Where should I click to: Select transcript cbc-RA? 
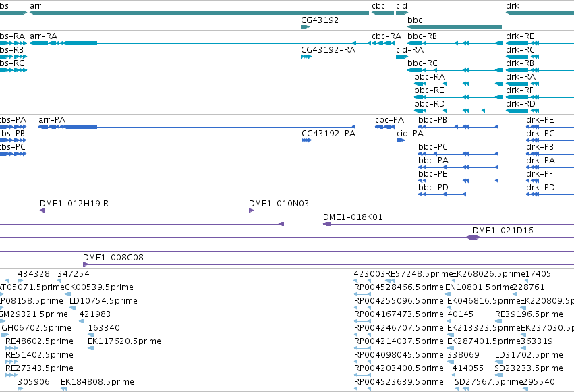tap(382, 43)
